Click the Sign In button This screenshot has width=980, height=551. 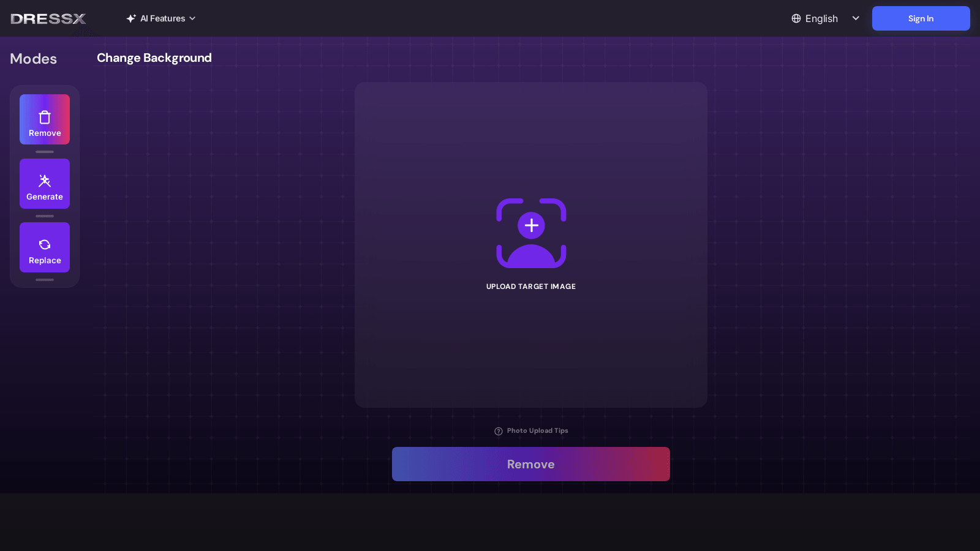921,18
